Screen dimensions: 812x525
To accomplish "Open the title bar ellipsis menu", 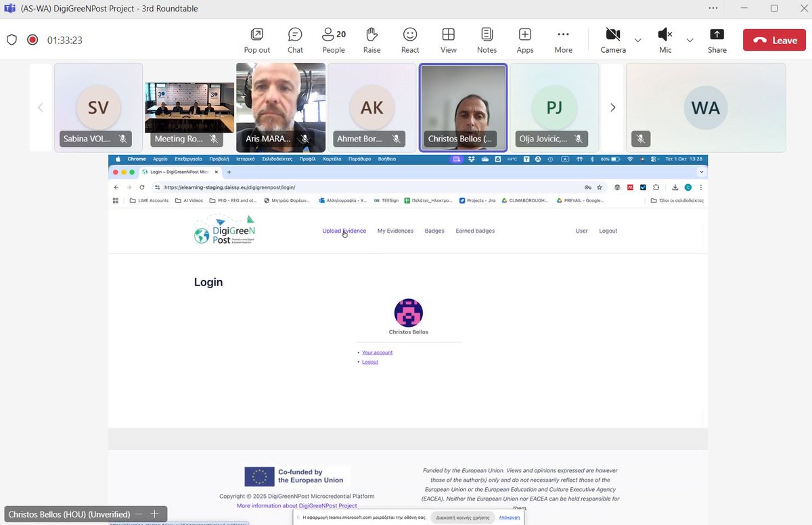I will click(713, 8).
